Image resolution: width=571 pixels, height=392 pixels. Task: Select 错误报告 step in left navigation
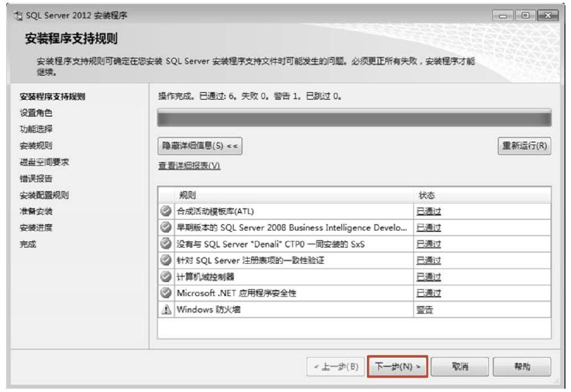(36, 179)
